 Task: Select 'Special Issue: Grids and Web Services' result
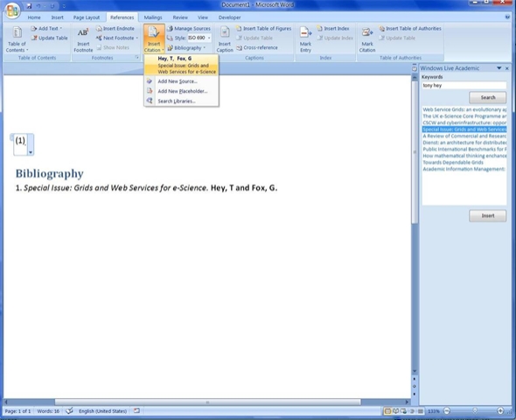(464, 129)
